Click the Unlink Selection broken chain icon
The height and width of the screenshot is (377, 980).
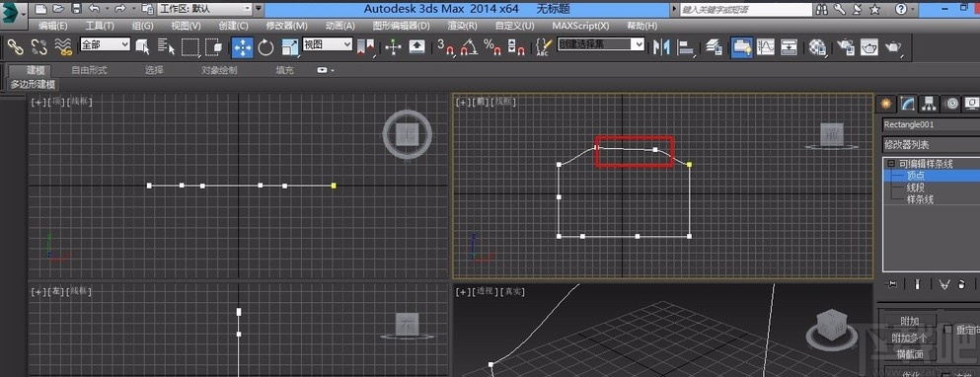point(38,47)
